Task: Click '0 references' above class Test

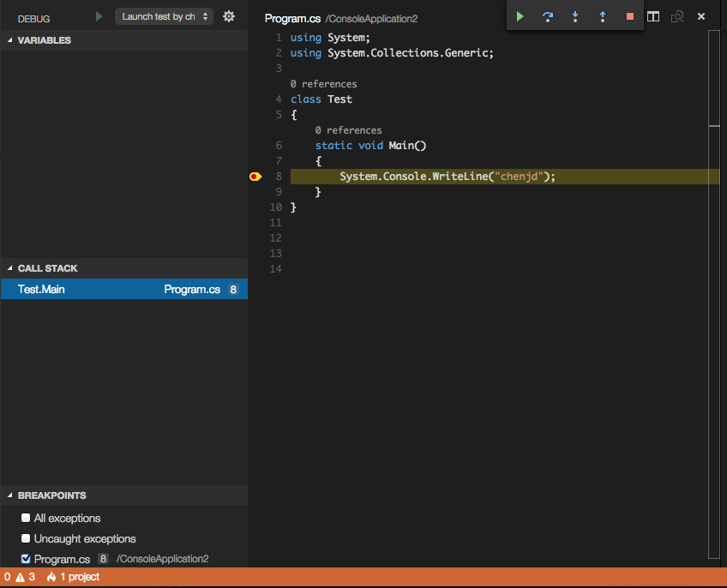Action: 323,84
